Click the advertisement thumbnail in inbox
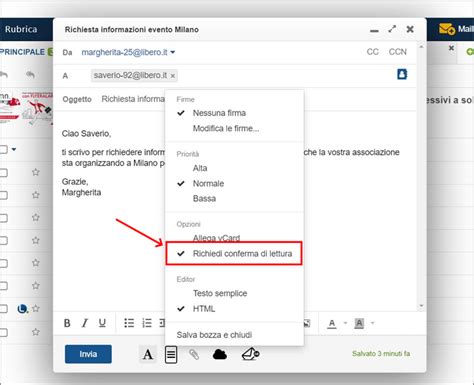Screen dimensions: 474x385 [x=26, y=108]
